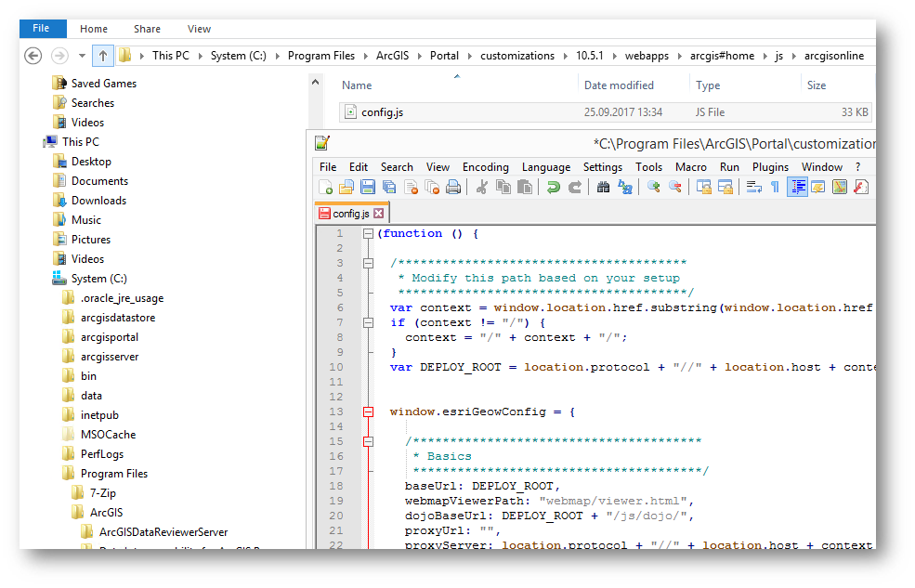Click the Explorer Back arrow button

pos(33,56)
